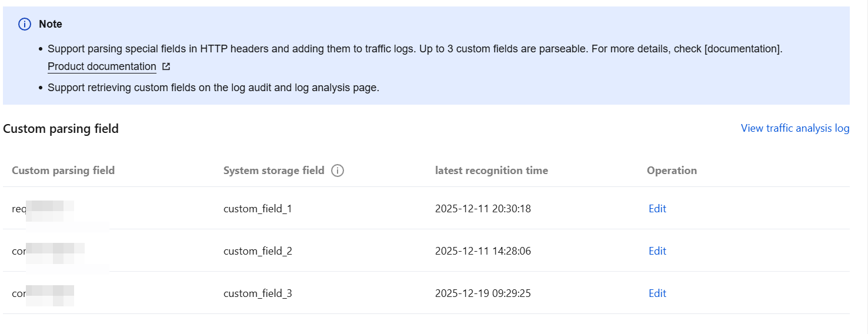Click the latest recognition time column header
This screenshot has width=868, height=334.
pyautogui.click(x=491, y=171)
